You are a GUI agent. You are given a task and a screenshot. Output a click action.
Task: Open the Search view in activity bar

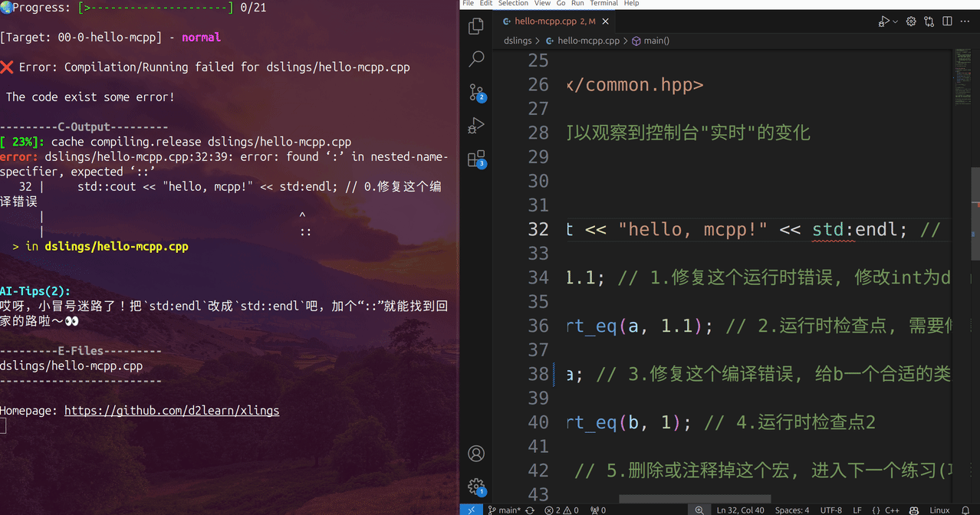coord(476,59)
